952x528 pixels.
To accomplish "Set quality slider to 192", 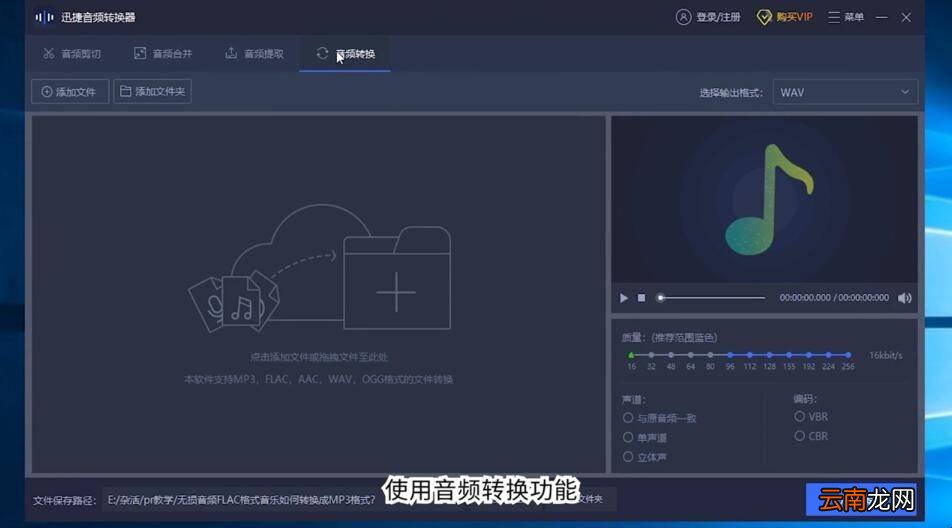I will 809,355.
